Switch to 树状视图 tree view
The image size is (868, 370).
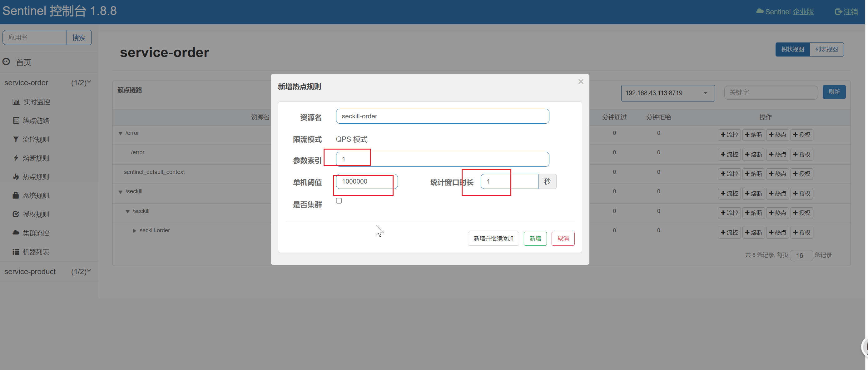(x=792, y=50)
